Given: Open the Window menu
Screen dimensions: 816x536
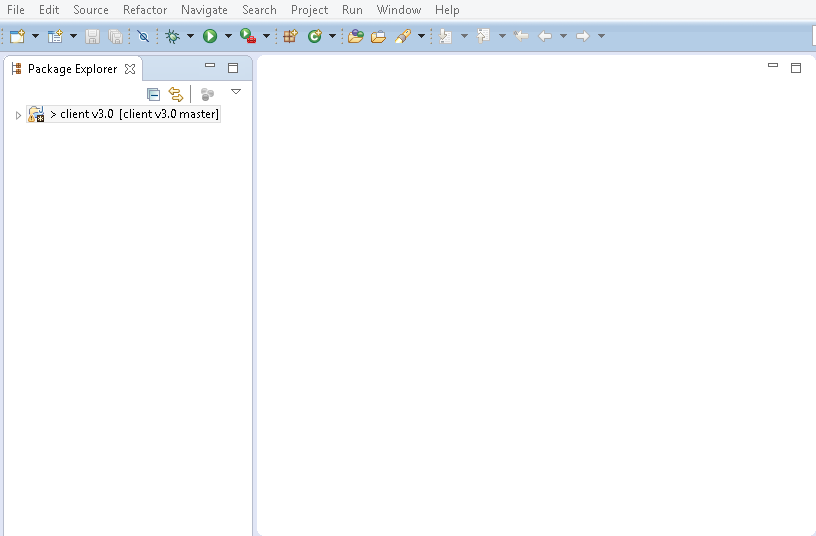Looking at the screenshot, I should pos(399,10).
